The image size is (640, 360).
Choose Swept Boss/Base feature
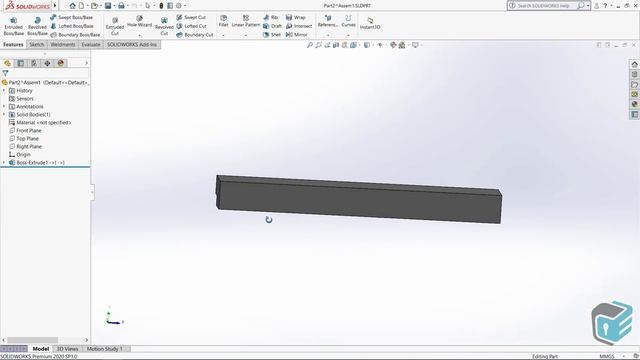coord(71,18)
